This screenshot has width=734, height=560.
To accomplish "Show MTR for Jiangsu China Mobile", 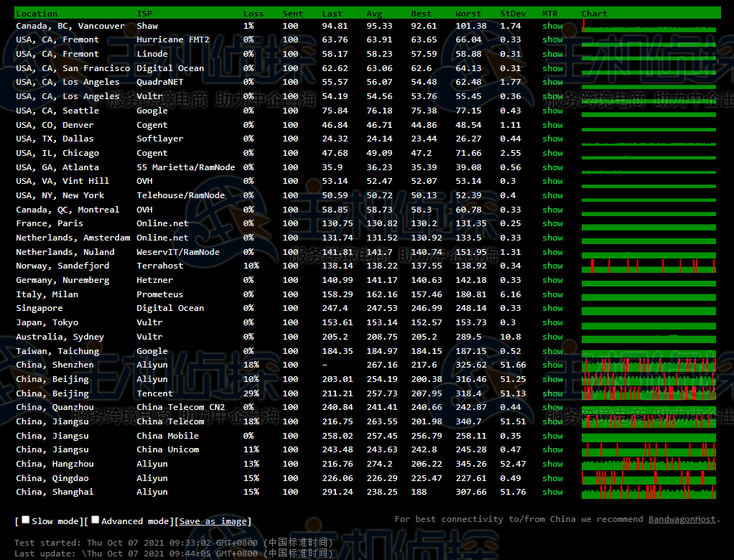I will coord(552,436).
